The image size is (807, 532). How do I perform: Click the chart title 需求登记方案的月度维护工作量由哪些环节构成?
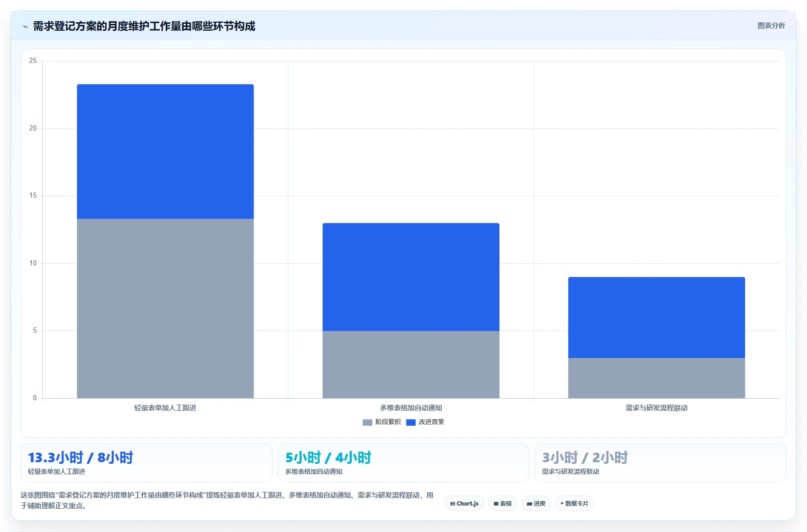(144, 26)
